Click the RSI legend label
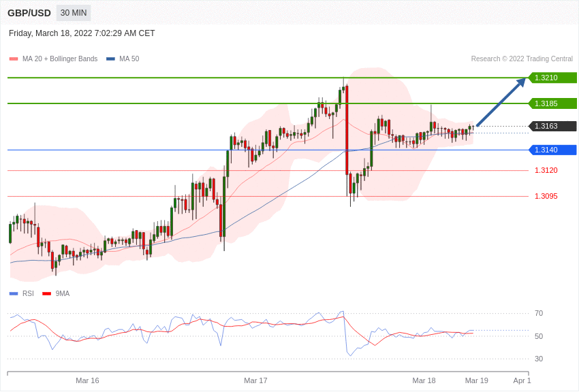579x392 pixels. [x=28, y=293]
